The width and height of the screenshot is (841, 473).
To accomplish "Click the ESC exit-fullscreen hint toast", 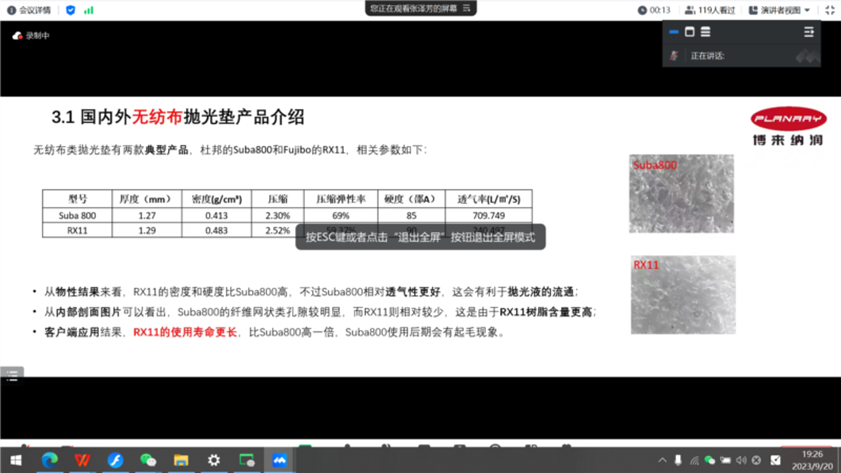I will coord(420,237).
